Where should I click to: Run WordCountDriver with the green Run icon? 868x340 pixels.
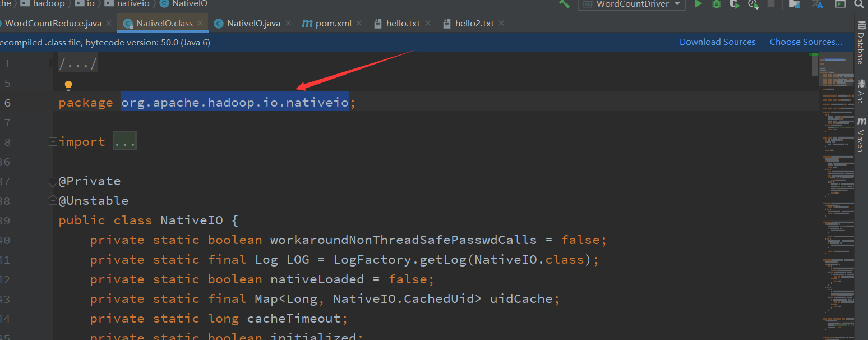pos(698,4)
